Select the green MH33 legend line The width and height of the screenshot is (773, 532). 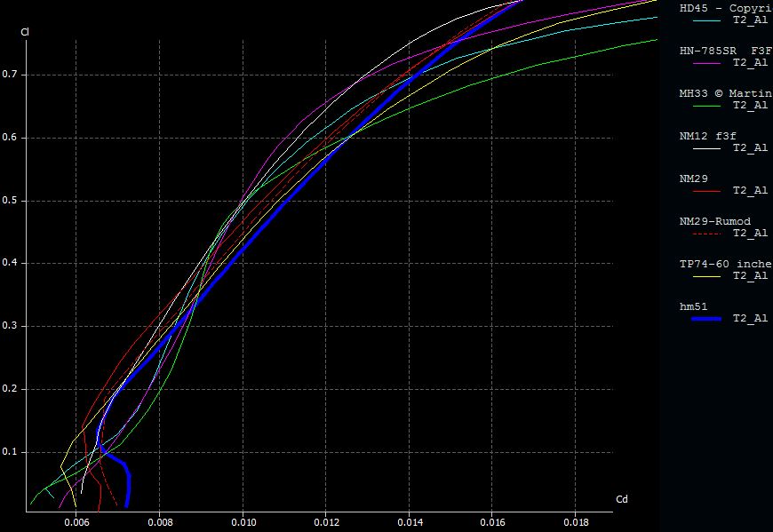(705, 106)
